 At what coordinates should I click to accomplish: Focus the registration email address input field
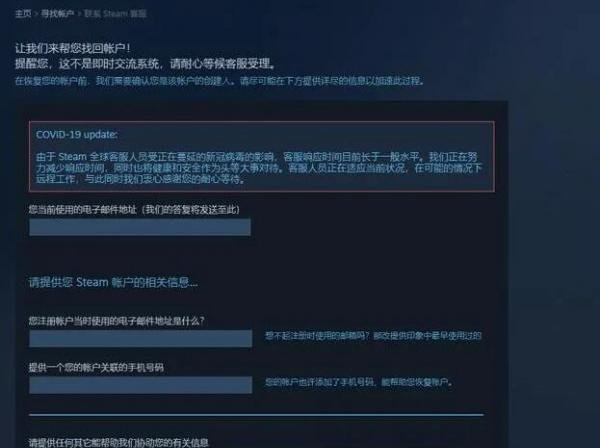click(x=141, y=339)
